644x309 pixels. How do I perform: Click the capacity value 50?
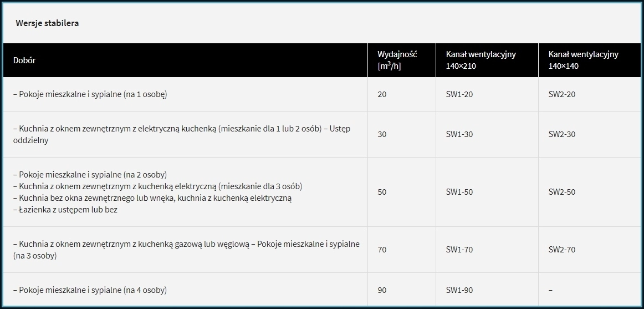[x=382, y=192]
